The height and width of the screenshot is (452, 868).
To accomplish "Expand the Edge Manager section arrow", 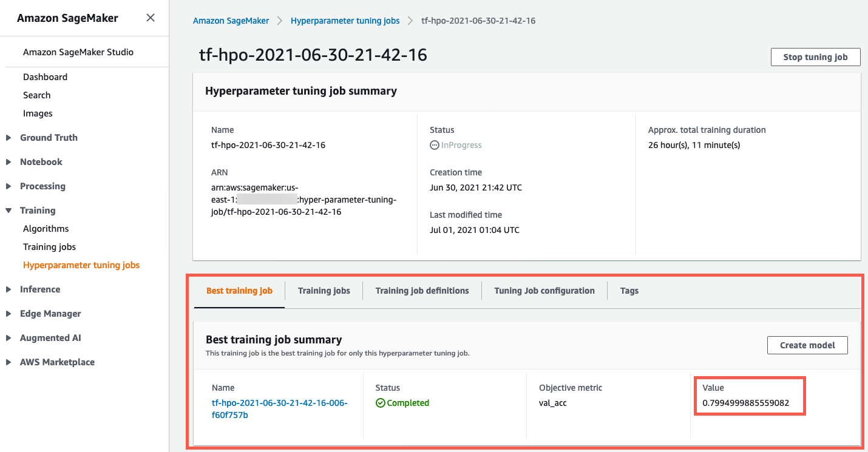I will point(8,314).
